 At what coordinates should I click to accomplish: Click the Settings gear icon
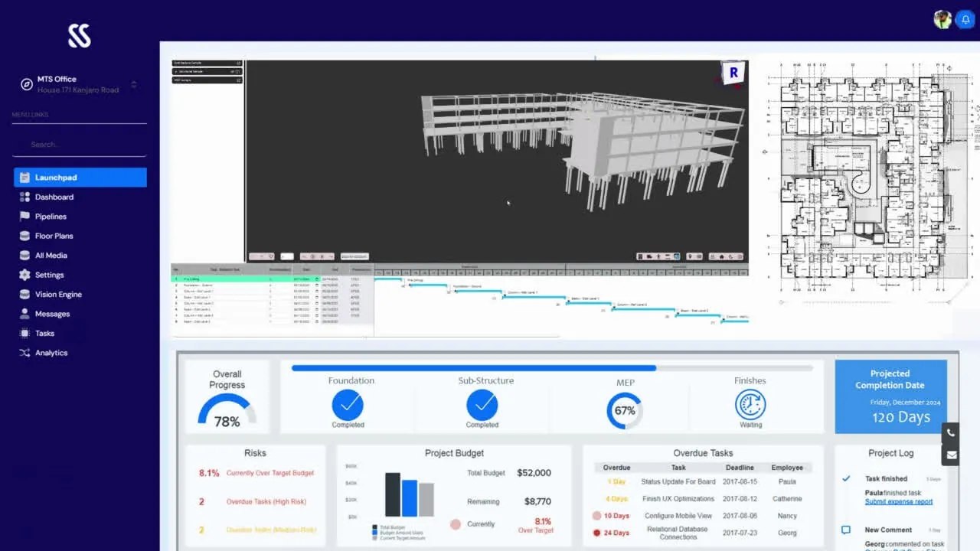(x=24, y=275)
